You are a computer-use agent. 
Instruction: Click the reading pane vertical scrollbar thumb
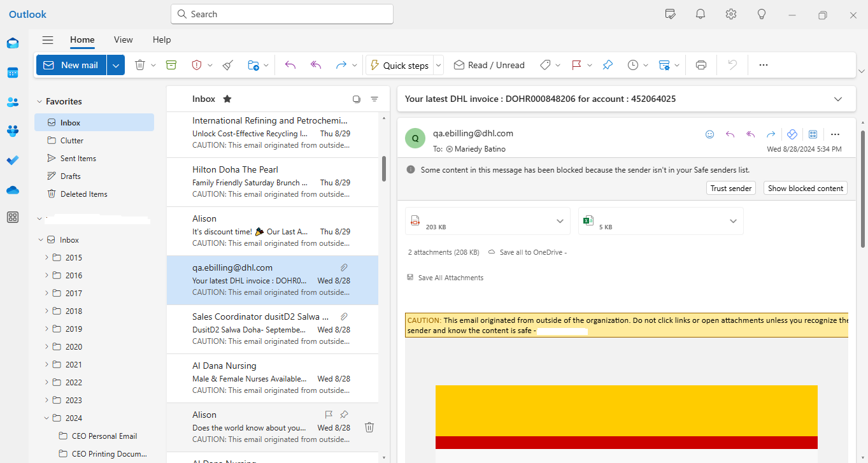[x=864, y=188]
